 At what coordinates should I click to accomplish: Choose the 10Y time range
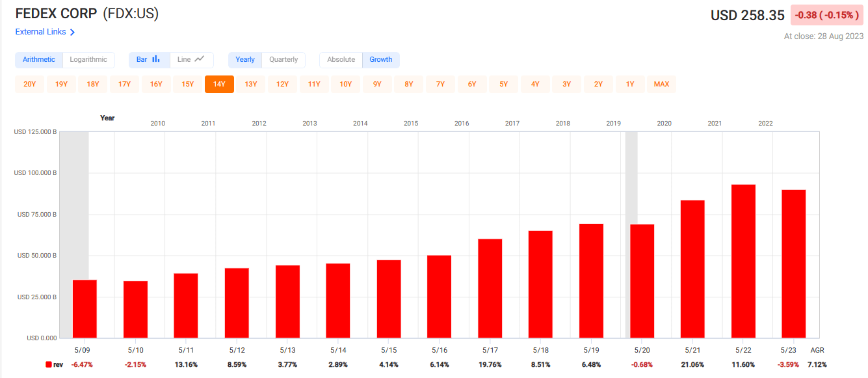(x=345, y=84)
